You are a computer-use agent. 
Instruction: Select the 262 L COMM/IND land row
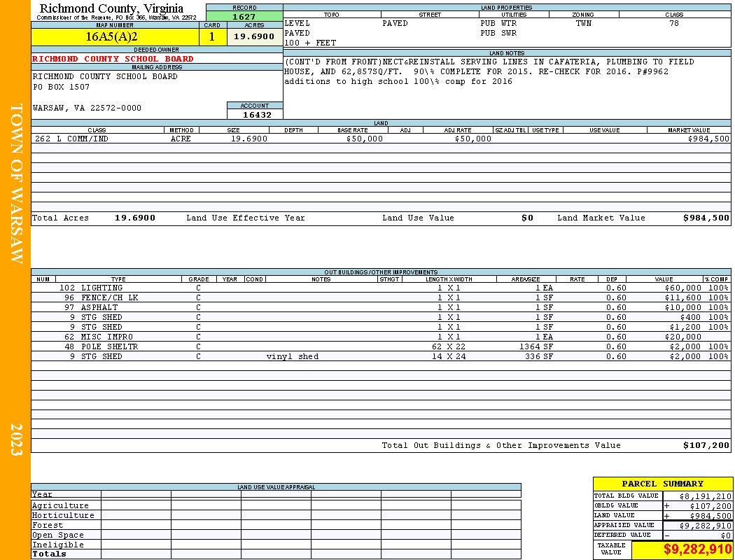(x=381, y=139)
